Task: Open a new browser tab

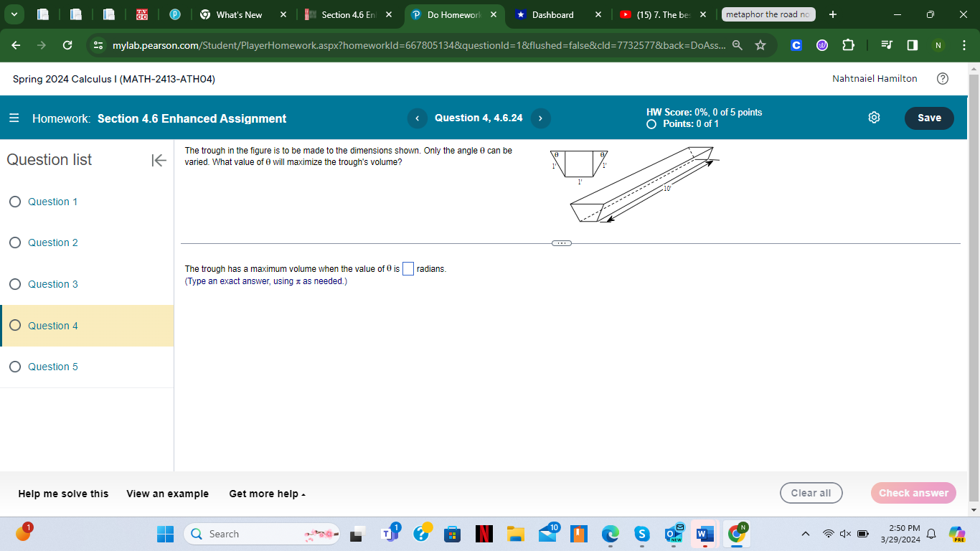Action: [832, 14]
